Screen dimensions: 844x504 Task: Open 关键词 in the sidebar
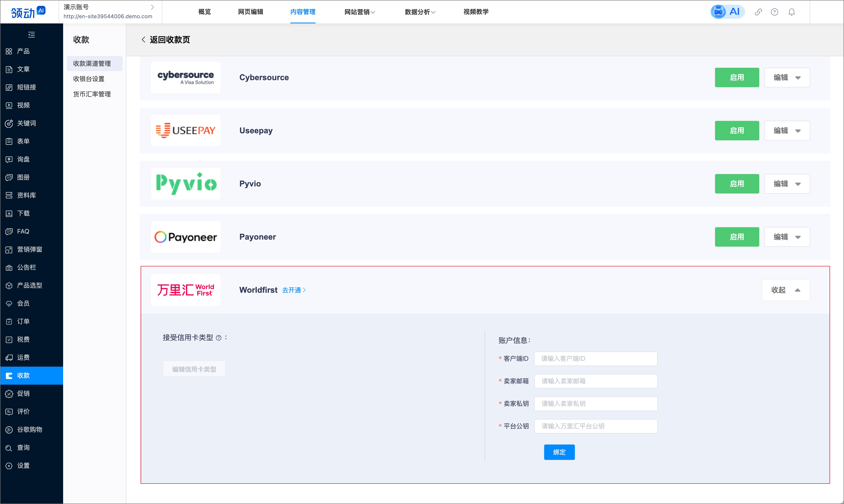[26, 123]
